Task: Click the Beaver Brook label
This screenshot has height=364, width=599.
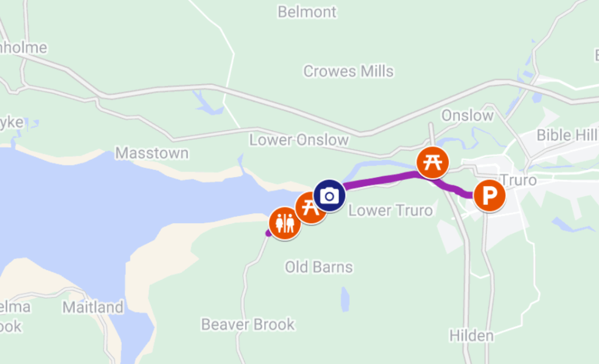Action: (x=248, y=325)
